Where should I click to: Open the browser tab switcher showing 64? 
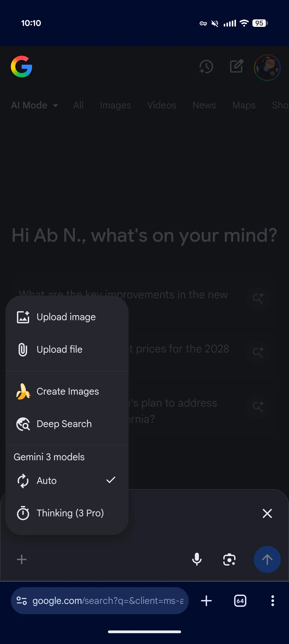pyautogui.click(x=240, y=601)
